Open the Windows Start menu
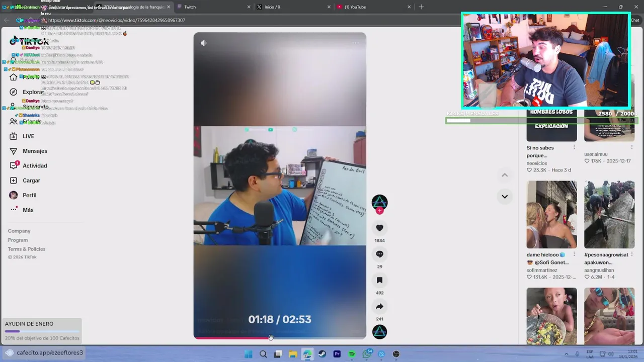The width and height of the screenshot is (644, 362). pyautogui.click(x=248, y=354)
